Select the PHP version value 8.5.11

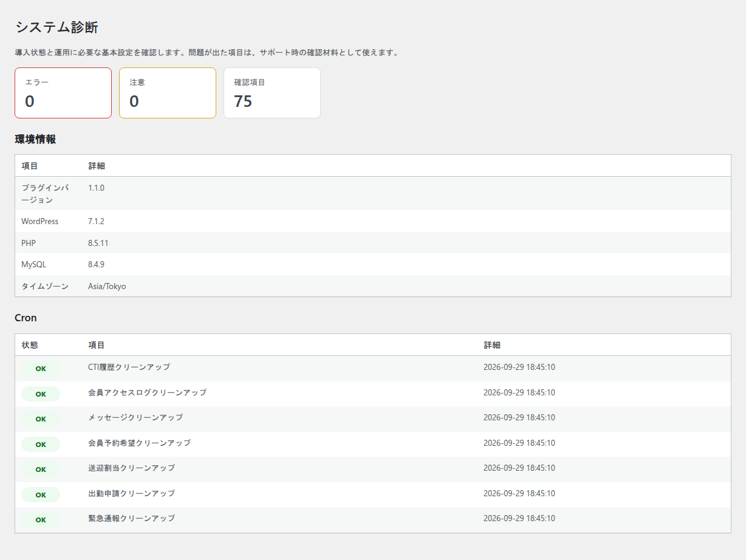click(98, 243)
